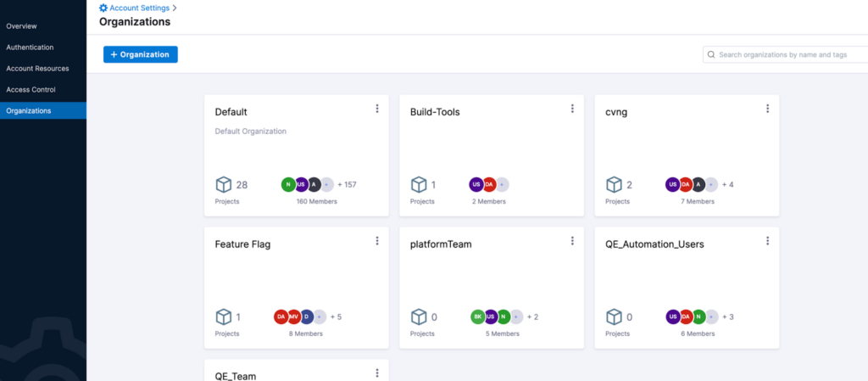The width and height of the screenshot is (868, 381).
Task: Click dark A avatar on cvng card
Action: coord(698,184)
